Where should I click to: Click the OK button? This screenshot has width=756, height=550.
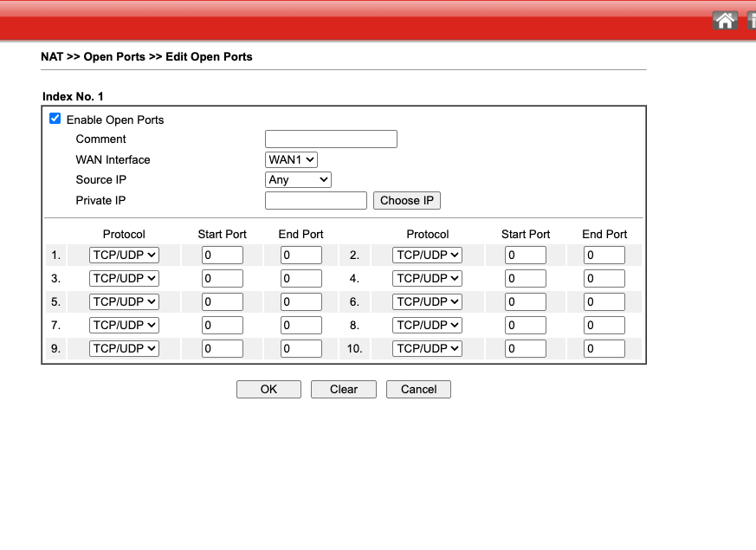(x=268, y=390)
